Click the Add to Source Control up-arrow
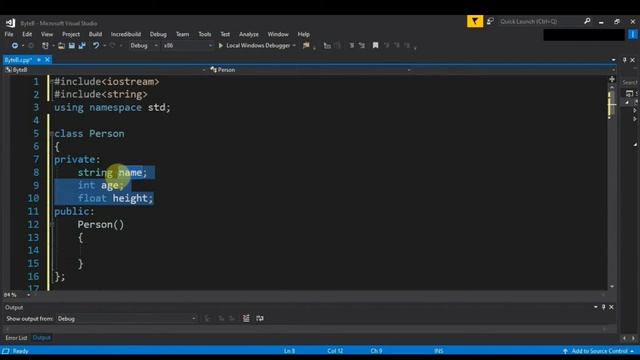 (565, 351)
